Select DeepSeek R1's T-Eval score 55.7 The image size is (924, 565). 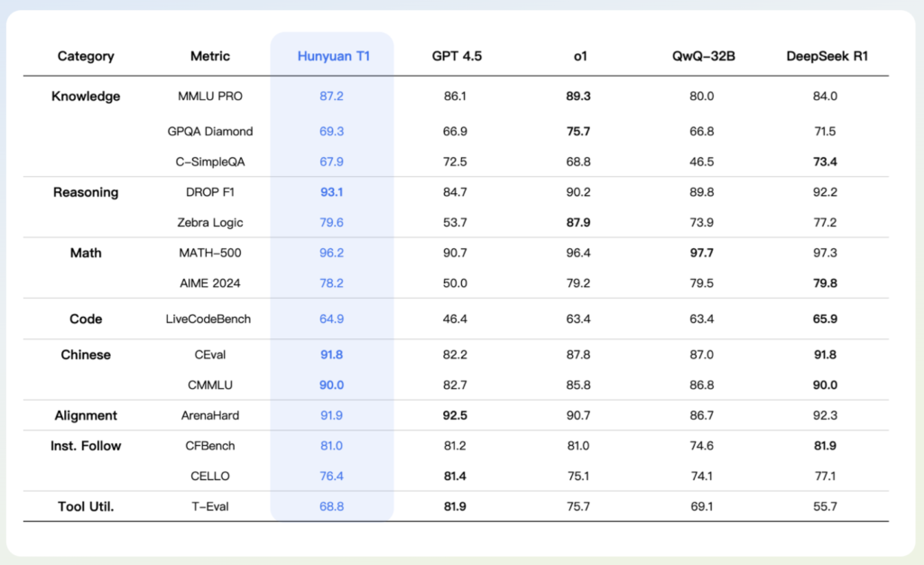coord(825,506)
